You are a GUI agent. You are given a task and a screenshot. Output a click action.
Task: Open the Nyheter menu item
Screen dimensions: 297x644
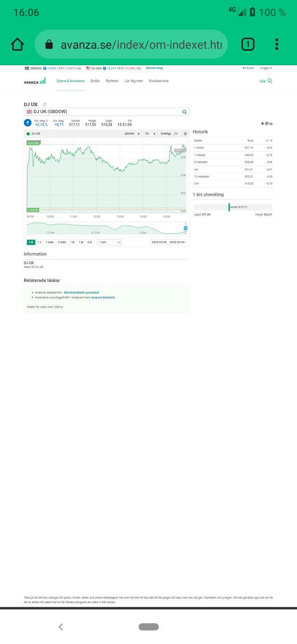click(x=112, y=81)
